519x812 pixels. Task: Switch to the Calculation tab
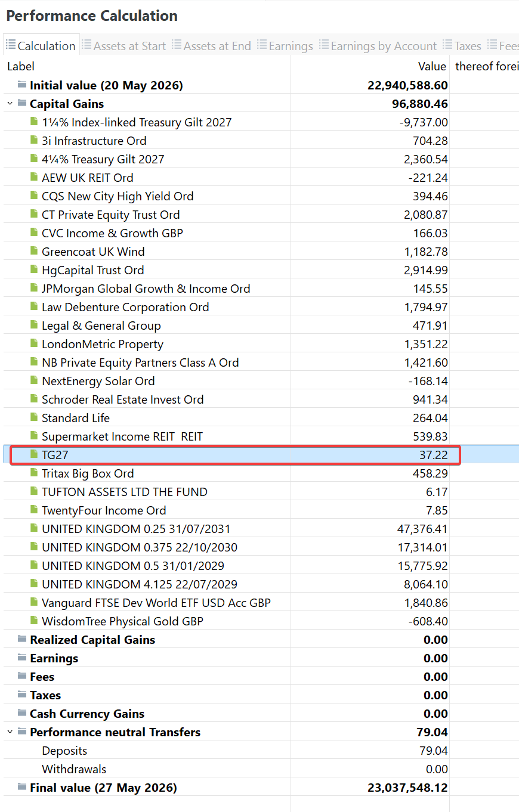41,46
